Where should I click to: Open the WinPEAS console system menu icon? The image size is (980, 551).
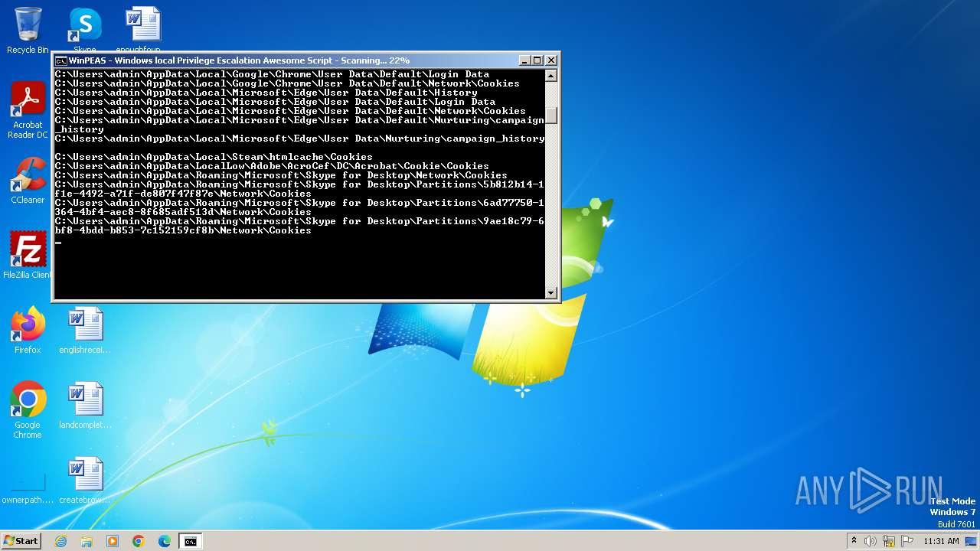(x=60, y=60)
